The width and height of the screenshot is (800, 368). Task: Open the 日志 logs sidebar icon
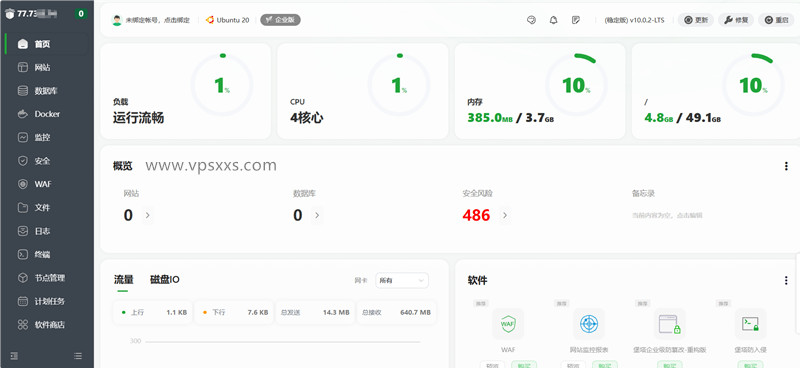[x=22, y=231]
